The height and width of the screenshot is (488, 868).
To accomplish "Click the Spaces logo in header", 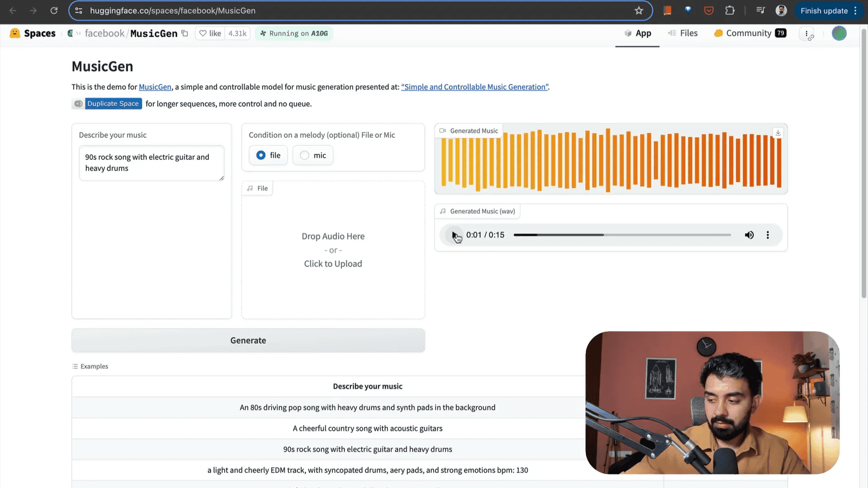I will pos(33,34).
